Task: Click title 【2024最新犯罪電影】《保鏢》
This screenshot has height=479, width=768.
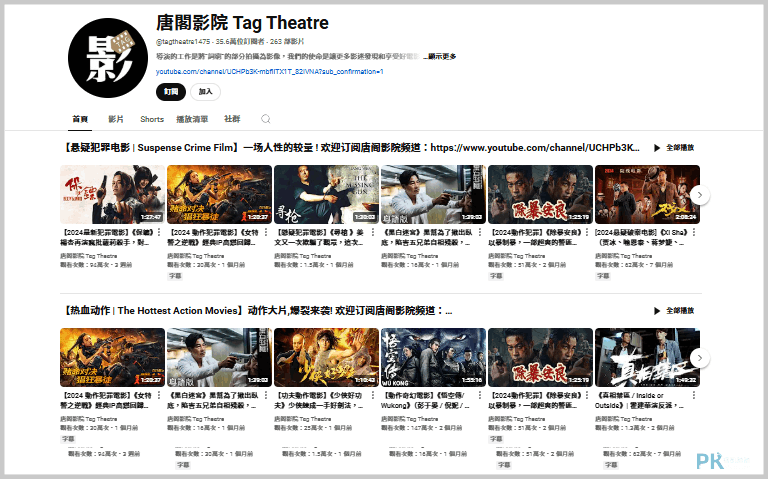Action: pyautogui.click(x=107, y=238)
